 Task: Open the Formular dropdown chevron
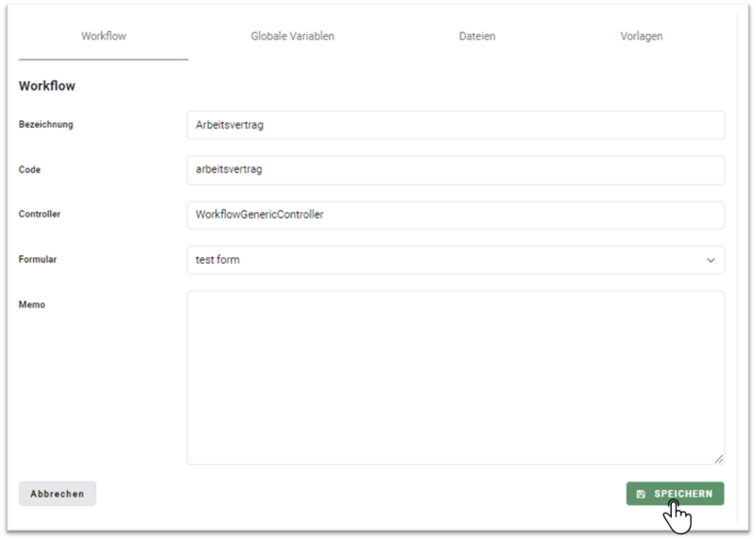tap(711, 260)
